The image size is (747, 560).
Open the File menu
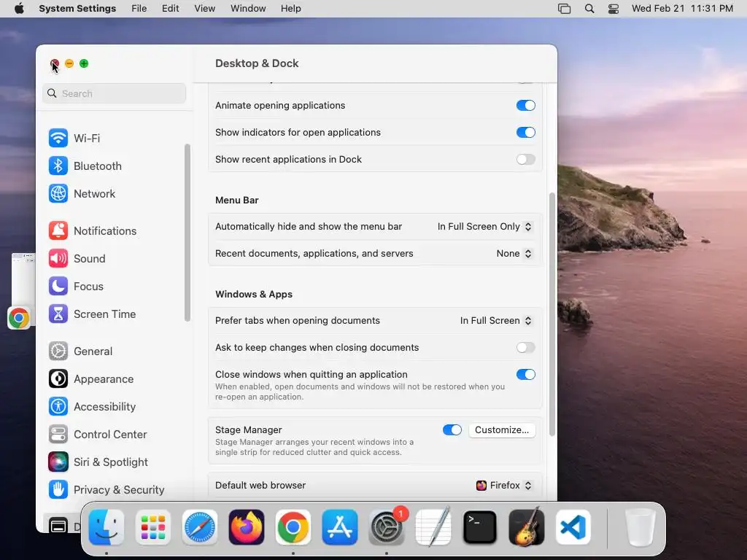click(x=139, y=9)
